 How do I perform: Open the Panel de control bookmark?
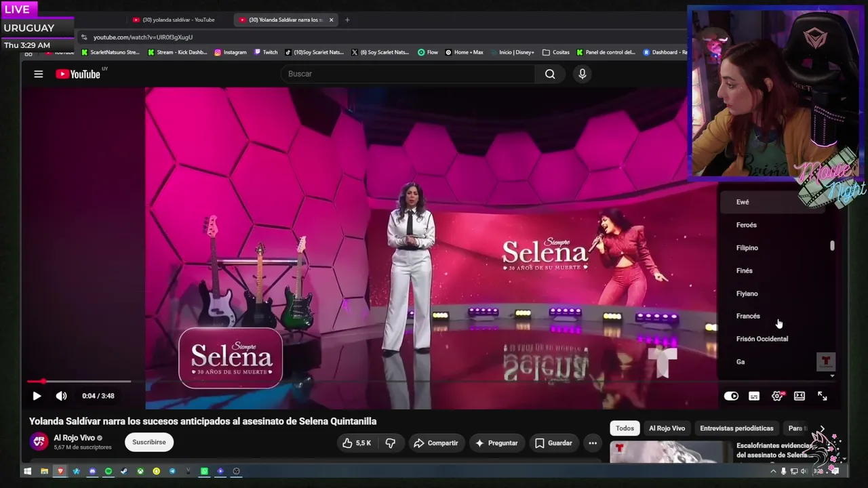pyautogui.click(x=606, y=52)
